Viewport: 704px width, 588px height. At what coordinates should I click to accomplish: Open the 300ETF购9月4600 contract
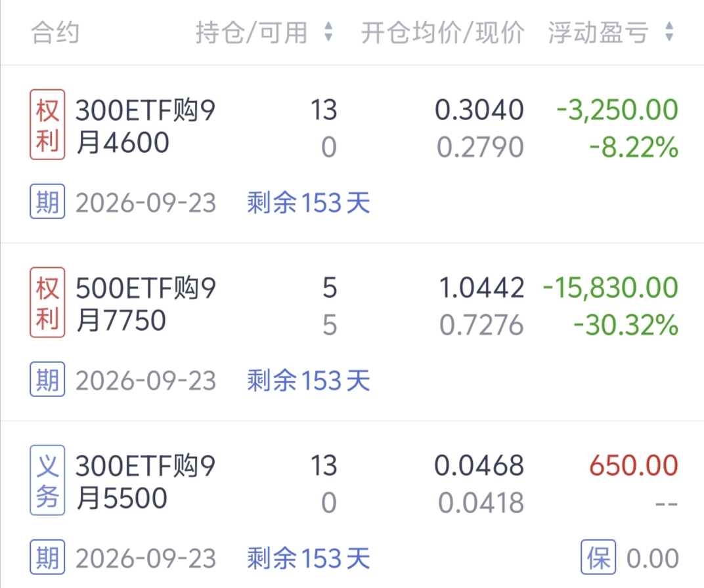pos(145,125)
